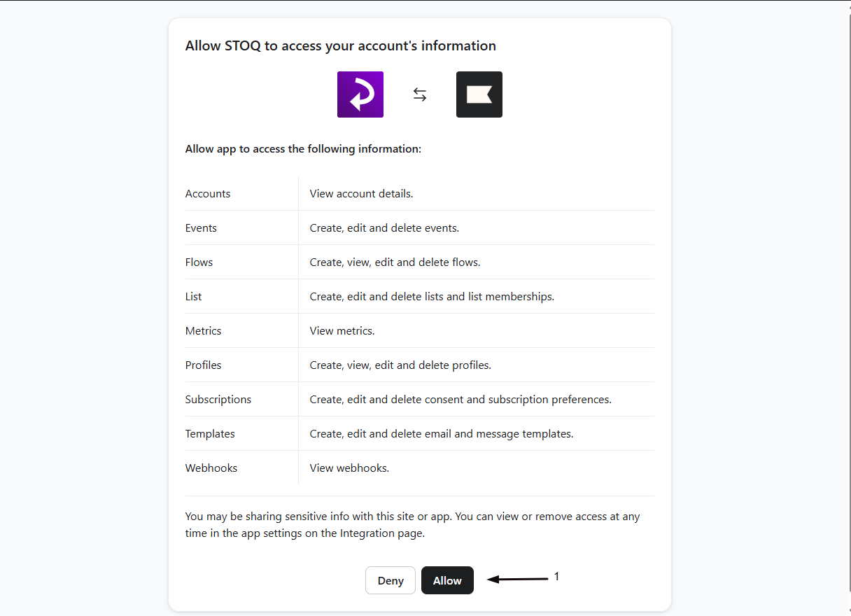Screen dimensions: 851x616
Task: Click the consent and subscription preferences description
Action: [460, 400]
